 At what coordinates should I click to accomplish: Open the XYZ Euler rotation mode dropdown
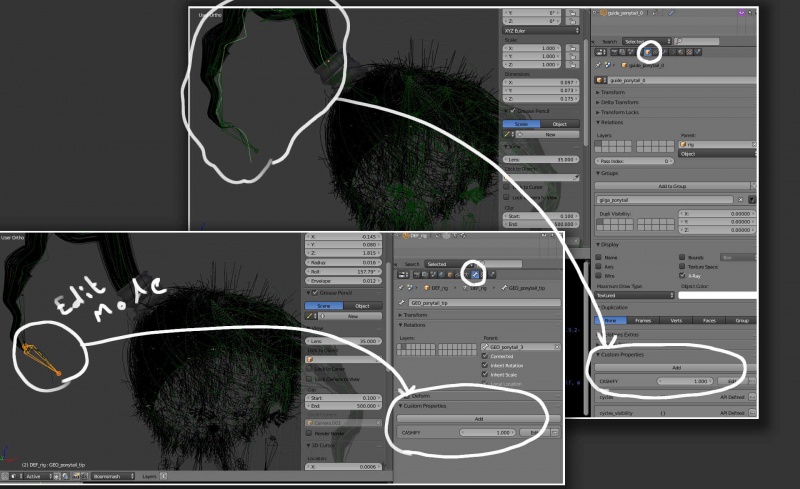(541, 31)
